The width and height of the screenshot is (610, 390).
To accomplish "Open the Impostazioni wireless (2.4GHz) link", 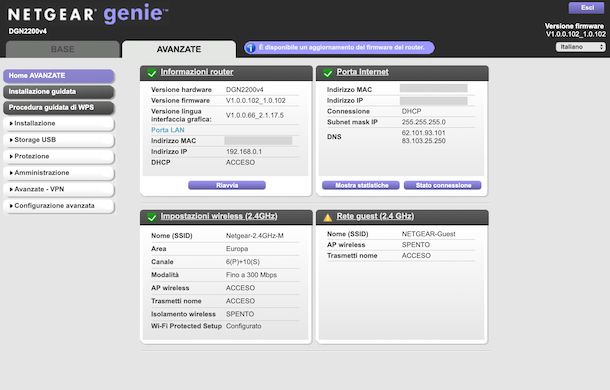I will pos(219,216).
